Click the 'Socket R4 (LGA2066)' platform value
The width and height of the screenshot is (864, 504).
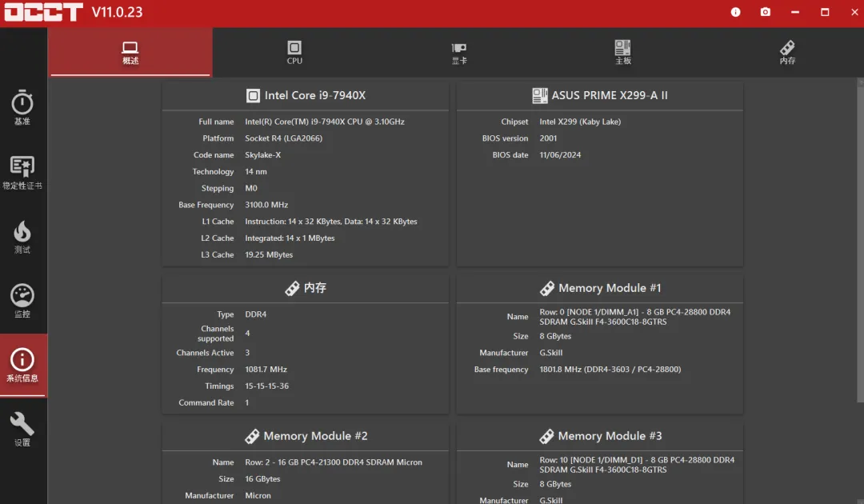pos(284,138)
